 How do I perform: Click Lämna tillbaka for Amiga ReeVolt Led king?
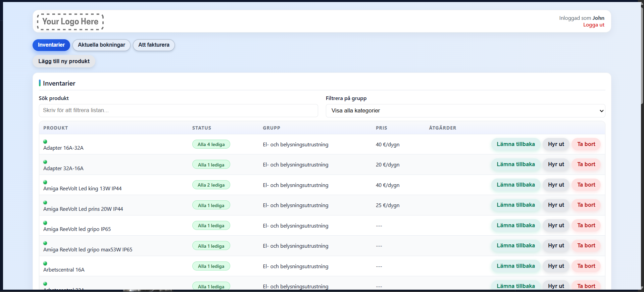tap(515, 185)
